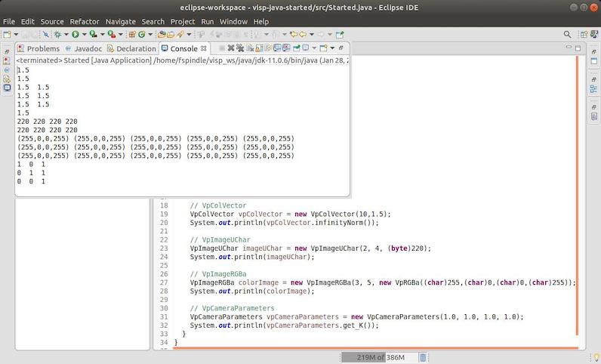This screenshot has width=601, height=364.
Task: Click the Open Type toolbar icon
Action: pos(162,34)
